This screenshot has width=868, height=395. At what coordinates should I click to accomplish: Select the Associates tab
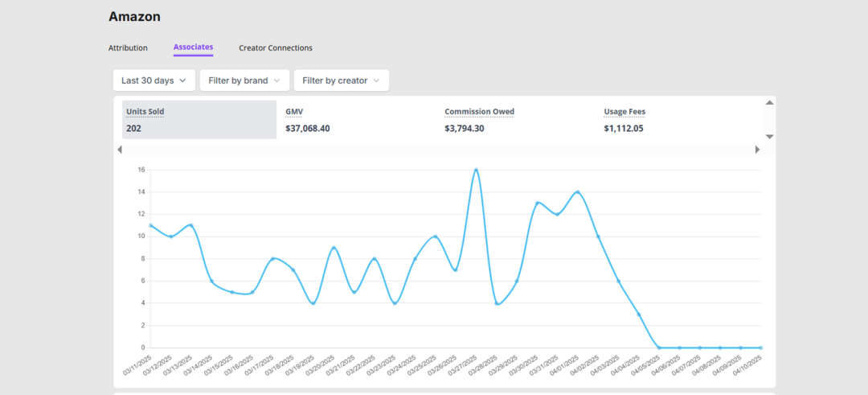(193, 47)
